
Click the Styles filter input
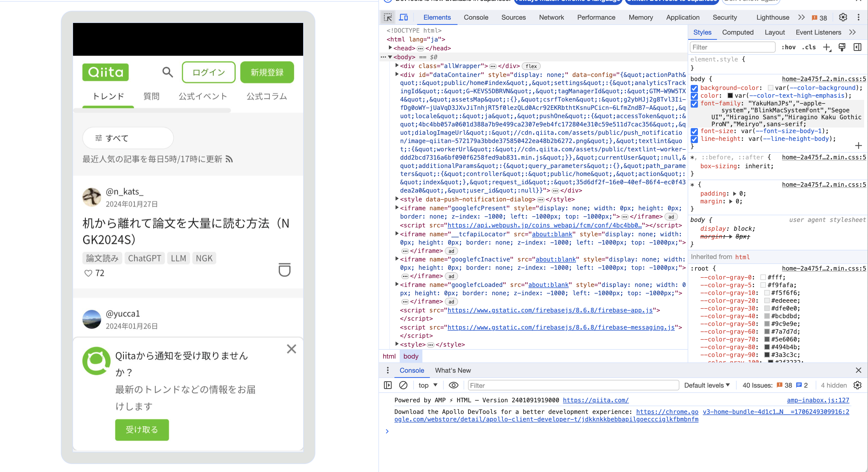[732, 47]
